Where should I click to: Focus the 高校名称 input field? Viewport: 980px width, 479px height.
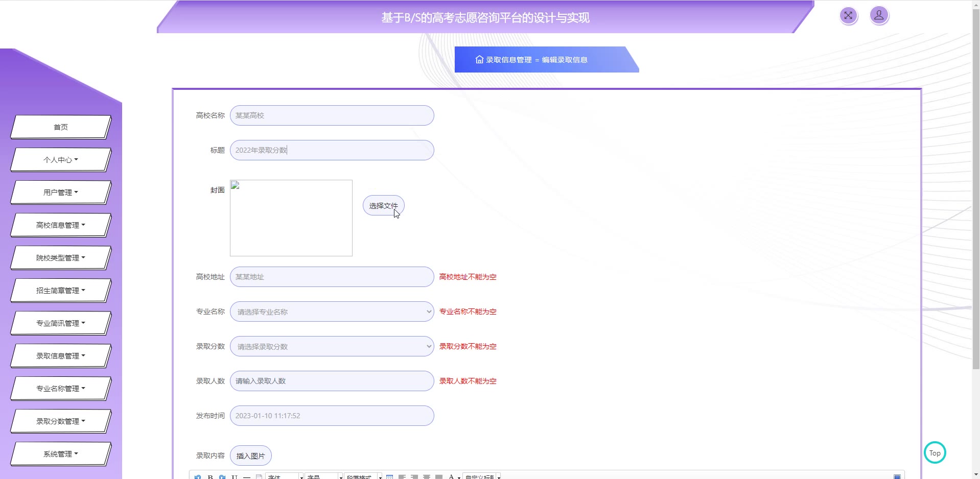pos(332,115)
